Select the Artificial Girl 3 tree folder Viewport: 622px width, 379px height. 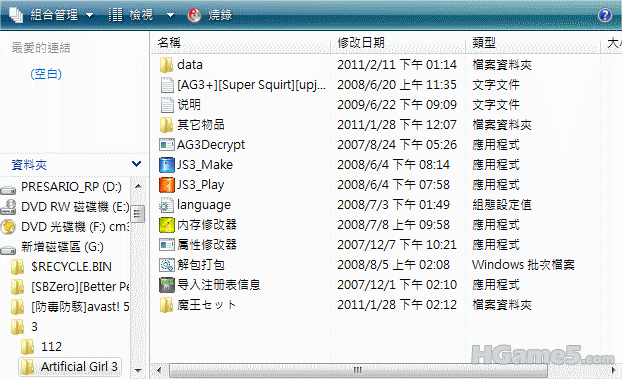coord(70,367)
